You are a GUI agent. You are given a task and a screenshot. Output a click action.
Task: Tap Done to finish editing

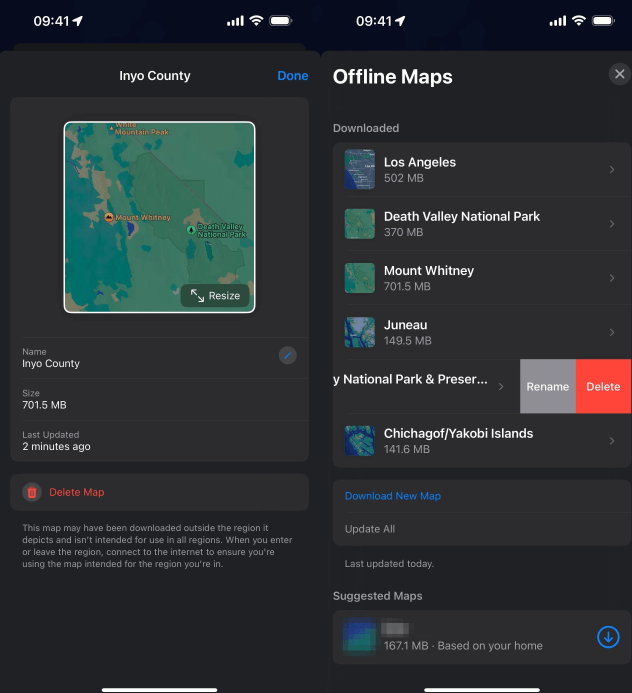click(x=293, y=76)
